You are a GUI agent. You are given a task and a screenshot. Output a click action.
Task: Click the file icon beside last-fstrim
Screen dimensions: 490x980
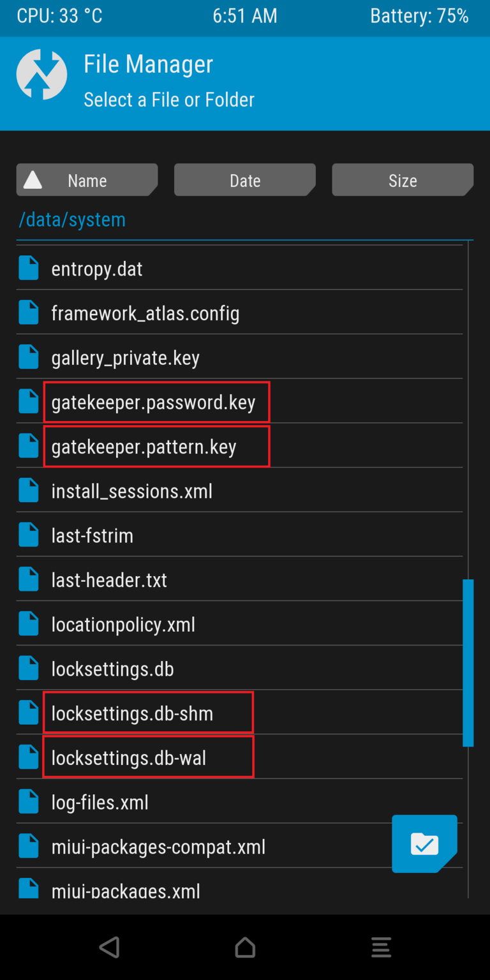(x=29, y=535)
